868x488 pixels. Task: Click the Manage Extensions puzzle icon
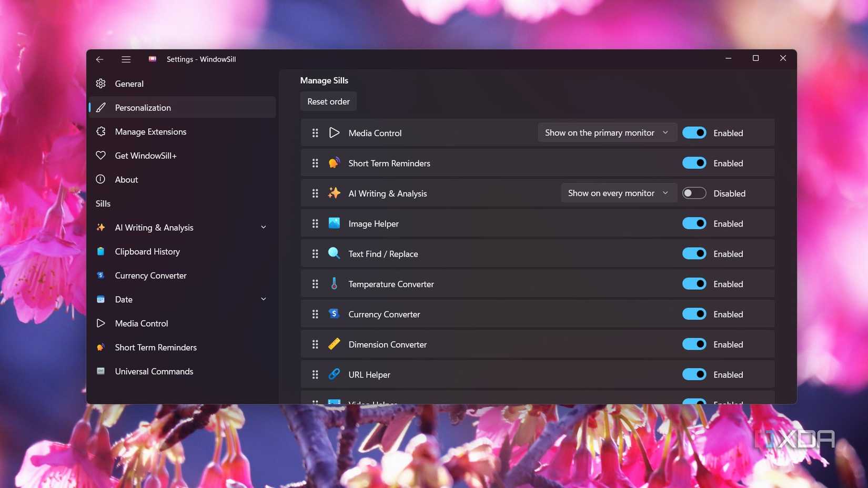100,131
